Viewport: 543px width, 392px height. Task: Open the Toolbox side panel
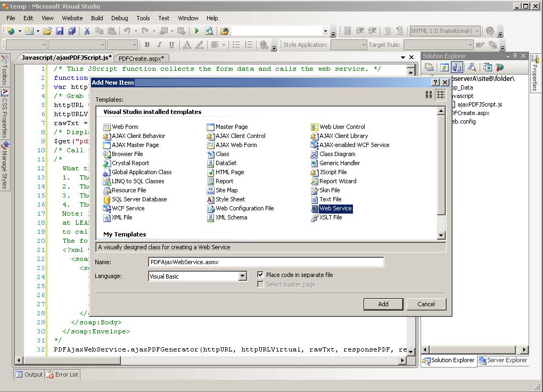[x=5, y=70]
